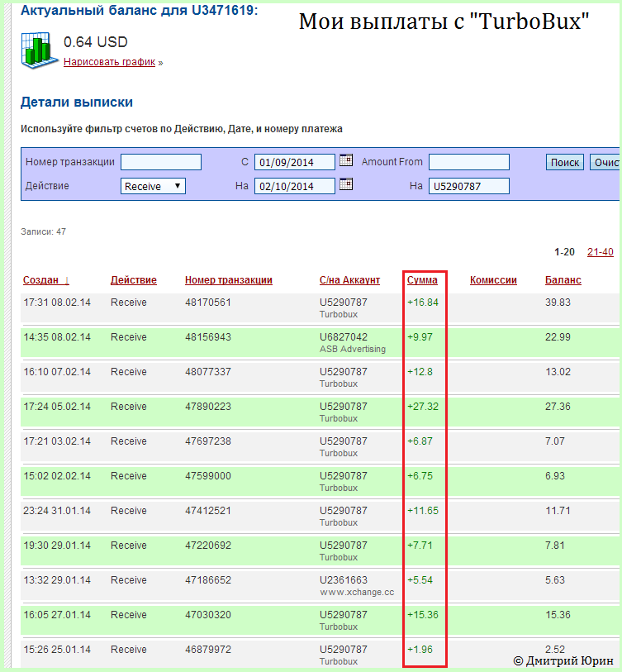
Task: Click the Записи: 47 record count
Action: (x=43, y=231)
